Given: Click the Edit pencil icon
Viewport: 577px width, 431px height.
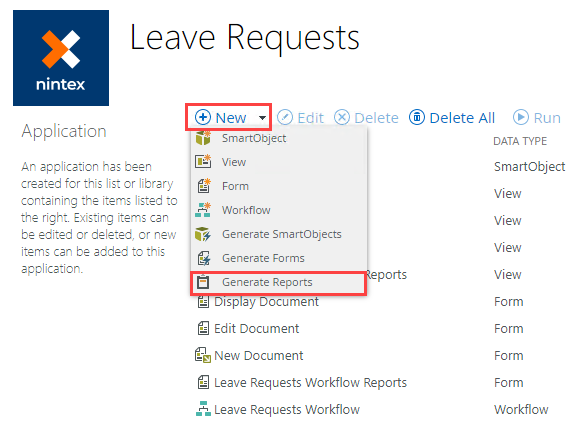Looking at the screenshot, I should point(284,118).
